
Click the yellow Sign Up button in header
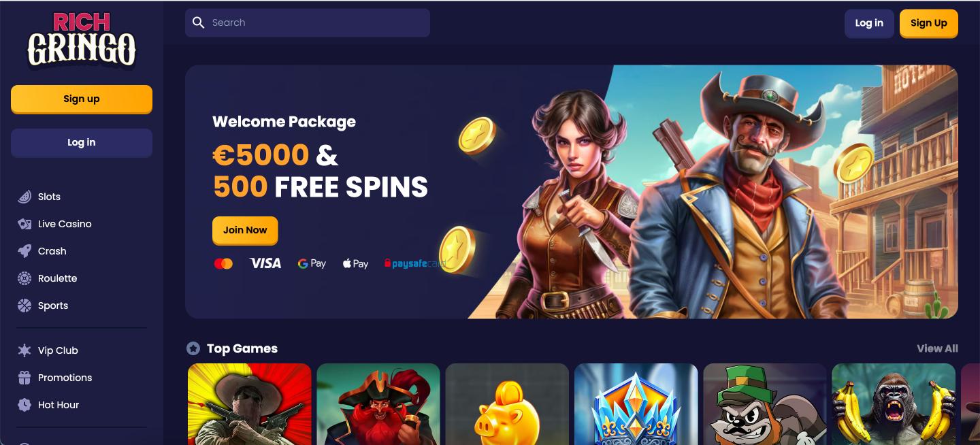pyautogui.click(x=929, y=23)
